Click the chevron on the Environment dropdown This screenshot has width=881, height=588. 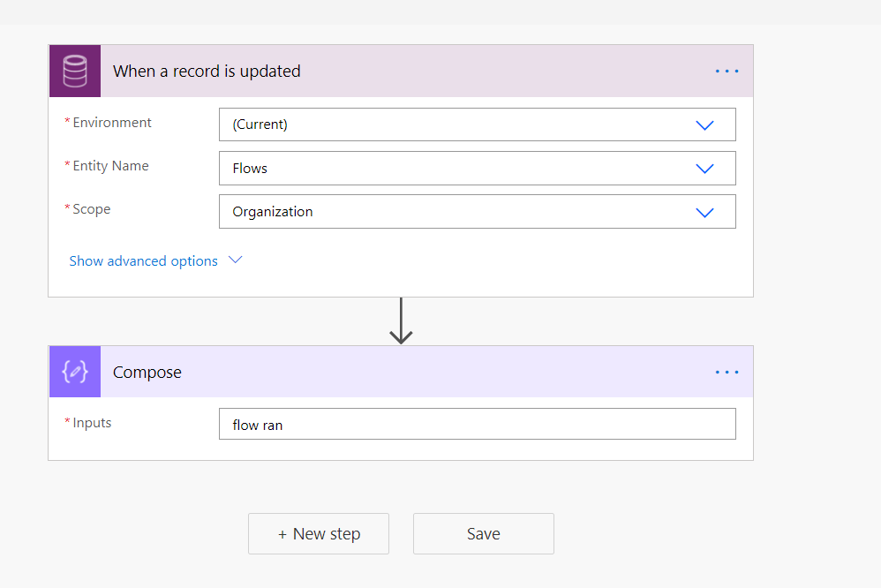[x=704, y=124]
